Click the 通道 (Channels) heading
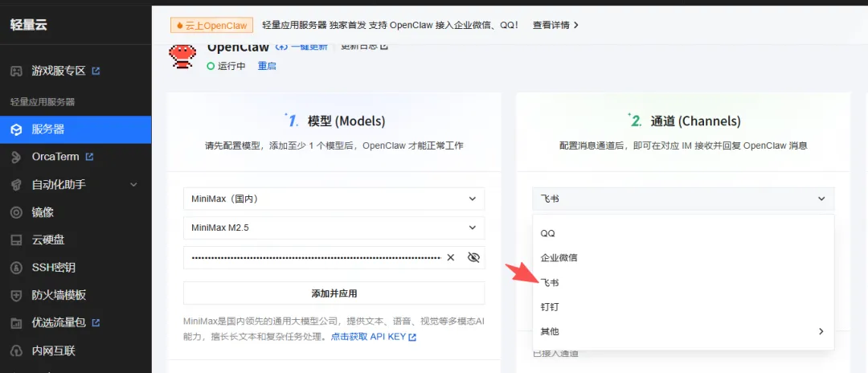Image resolution: width=868 pixels, height=373 pixels. pos(695,121)
